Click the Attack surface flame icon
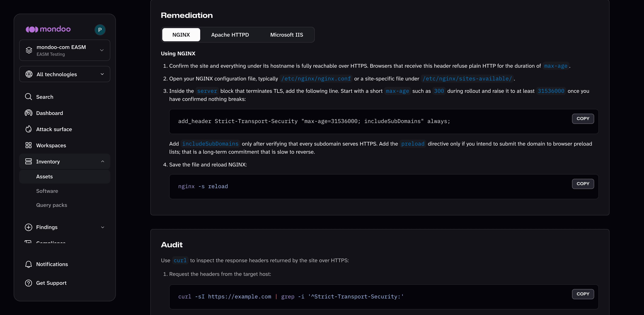This screenshot has height=315, width=644. [29, 129]
